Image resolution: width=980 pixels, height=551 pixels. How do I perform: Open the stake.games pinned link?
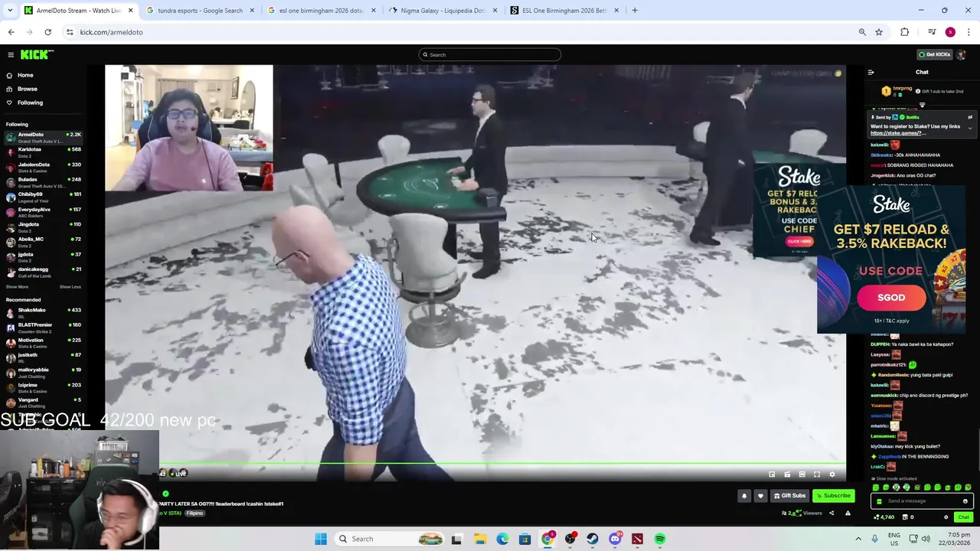(x=897, y=133)
